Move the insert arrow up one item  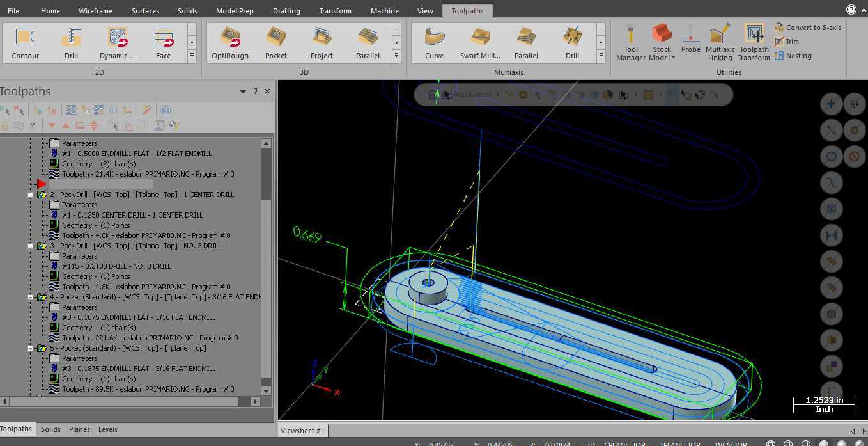65,125
